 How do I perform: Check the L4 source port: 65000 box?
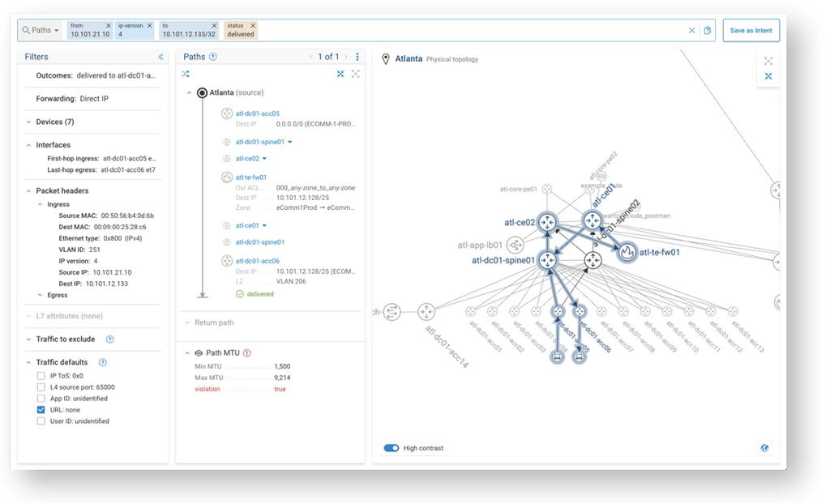click(x=41, y=387)
